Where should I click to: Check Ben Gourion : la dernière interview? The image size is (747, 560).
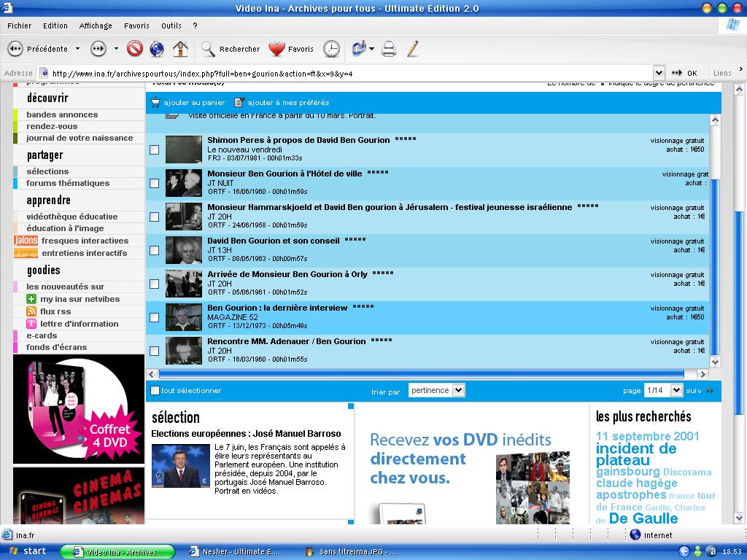coord(155,318)
